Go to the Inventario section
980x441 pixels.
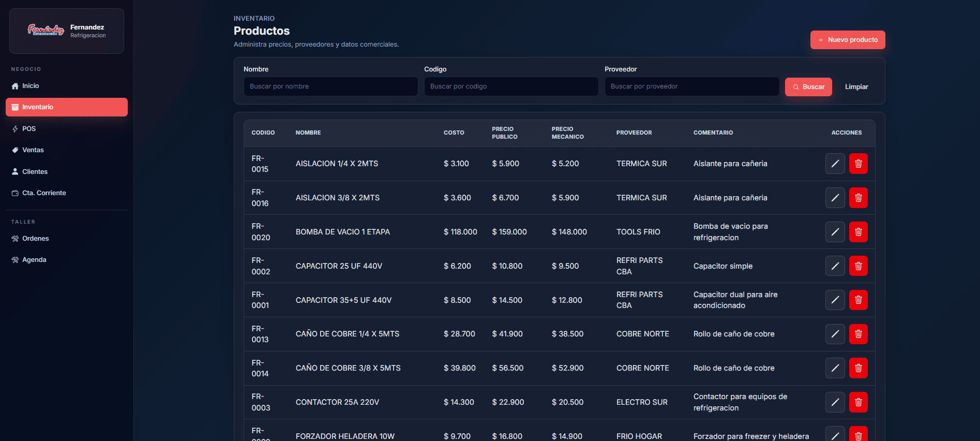(67, 107)
